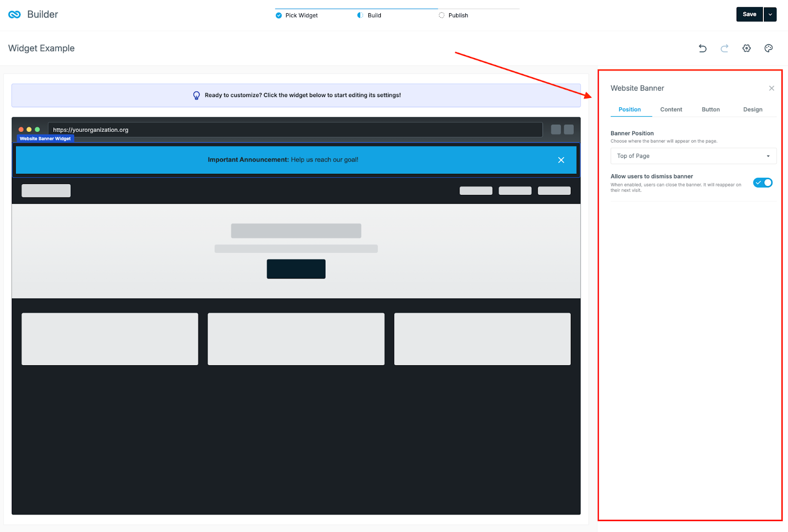Close the Website Banner panel
The image size is (788, 532).
point(772,88)
